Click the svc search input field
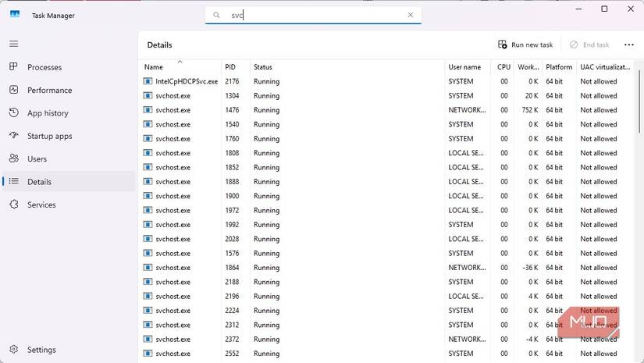The image size is (644, 363). 315,15
